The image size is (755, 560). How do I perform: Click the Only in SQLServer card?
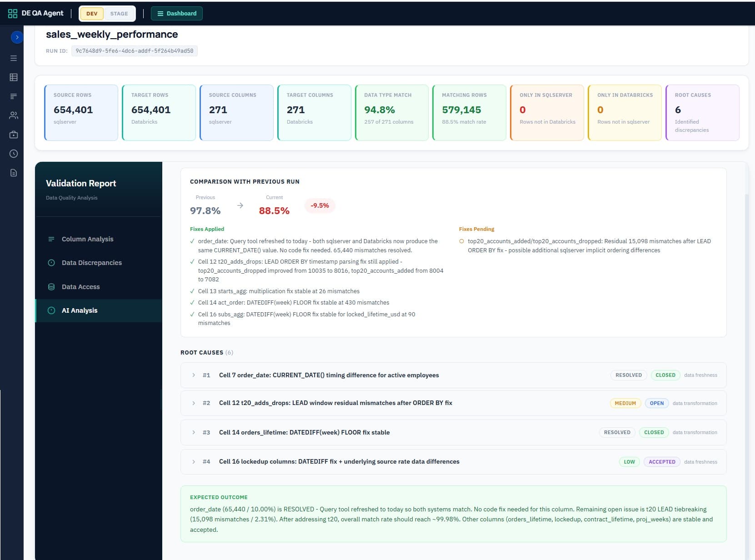[547, 113]
